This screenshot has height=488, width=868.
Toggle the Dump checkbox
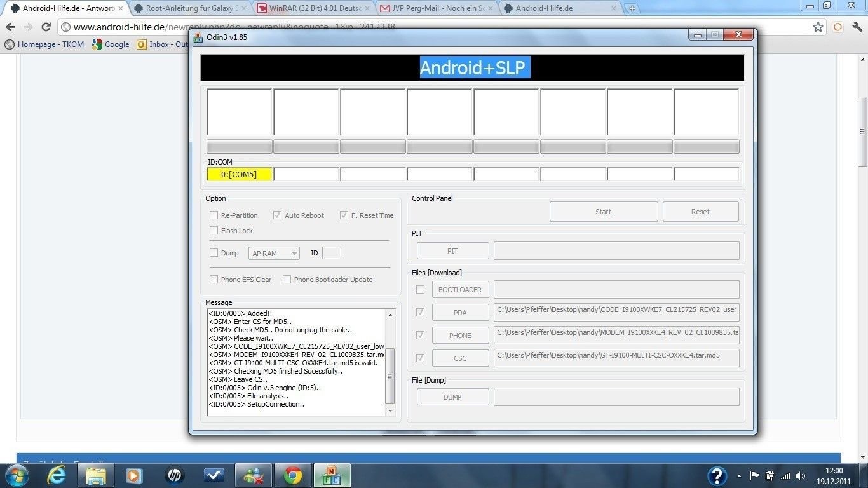(x=214, y=253)
